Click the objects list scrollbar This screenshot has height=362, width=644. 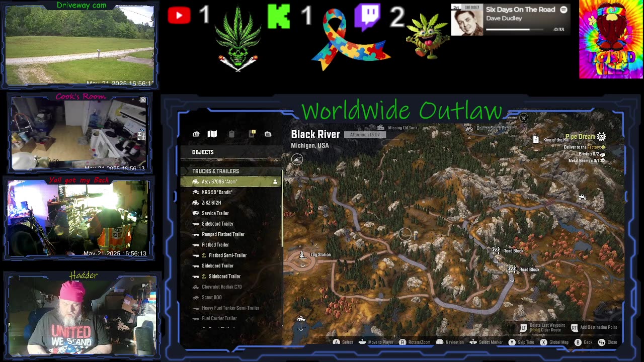(283, 209)
